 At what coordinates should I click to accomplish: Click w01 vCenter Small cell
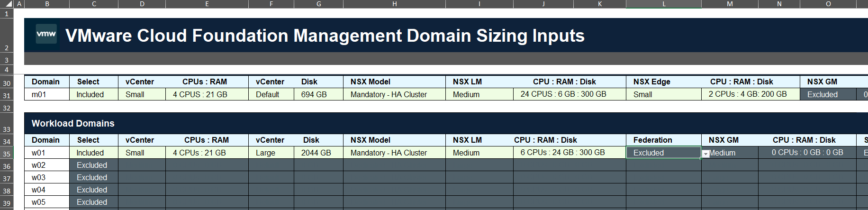click(x=142, y=153)
